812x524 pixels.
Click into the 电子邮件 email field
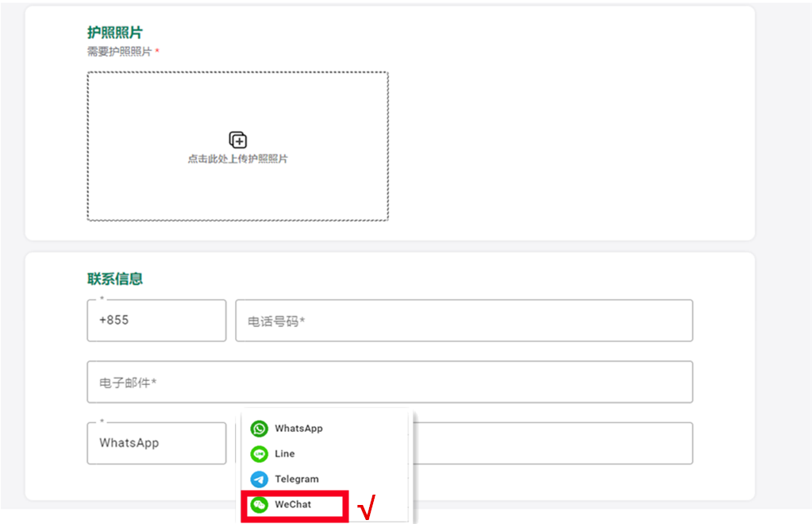(x=389, y=382)
